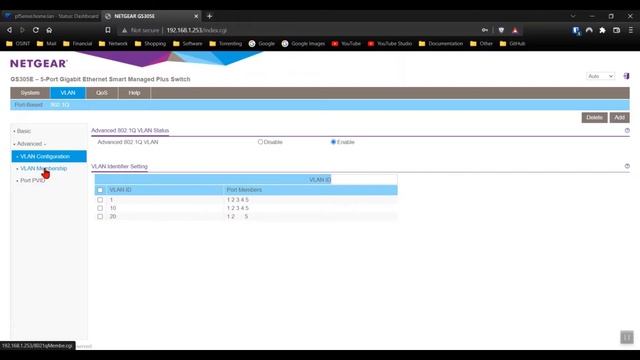This screenshot has width=640, height=360.
Task: Open the Port Based submenu
Action: (x=28, y=105)
